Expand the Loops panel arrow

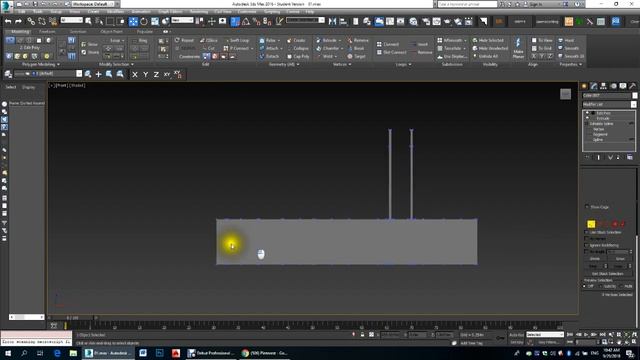[x=410, y=64]
